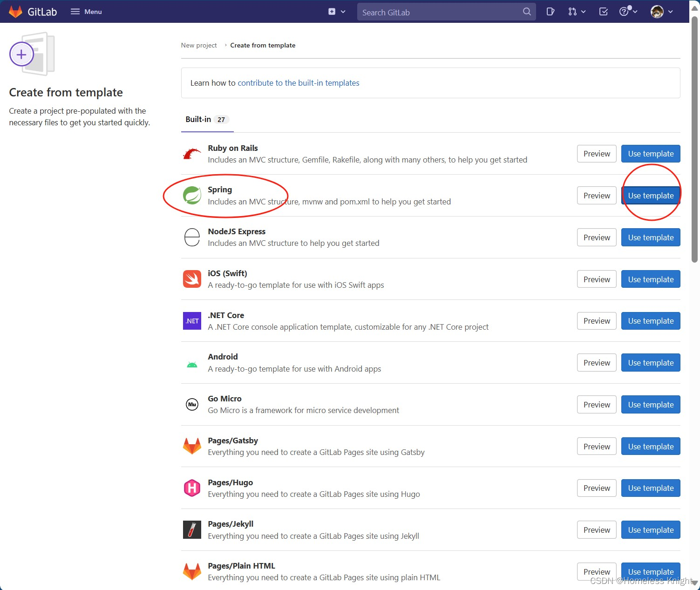Use the Ruby on Rails template
The height and width of the screenshot is (590, 700).
[651, 154]
